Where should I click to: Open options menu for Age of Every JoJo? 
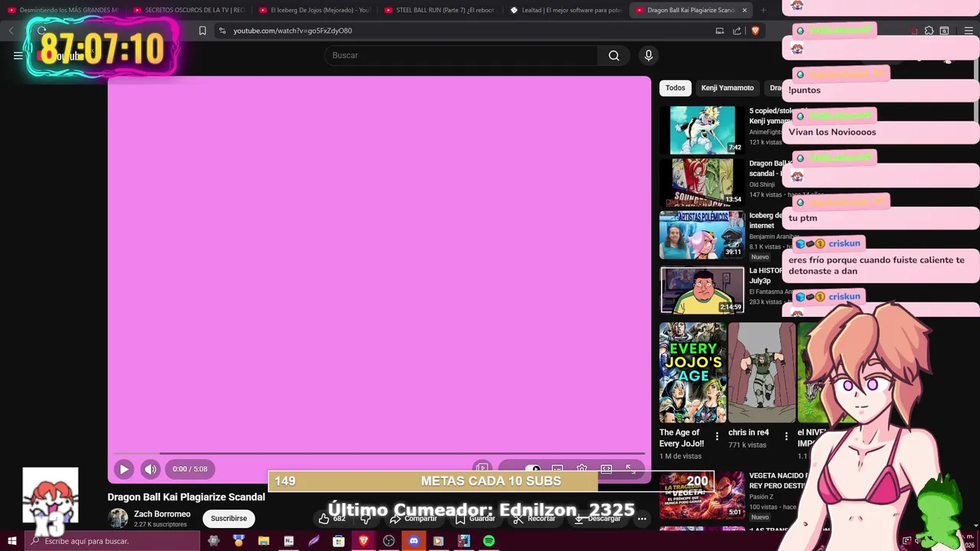click(717, 436)
